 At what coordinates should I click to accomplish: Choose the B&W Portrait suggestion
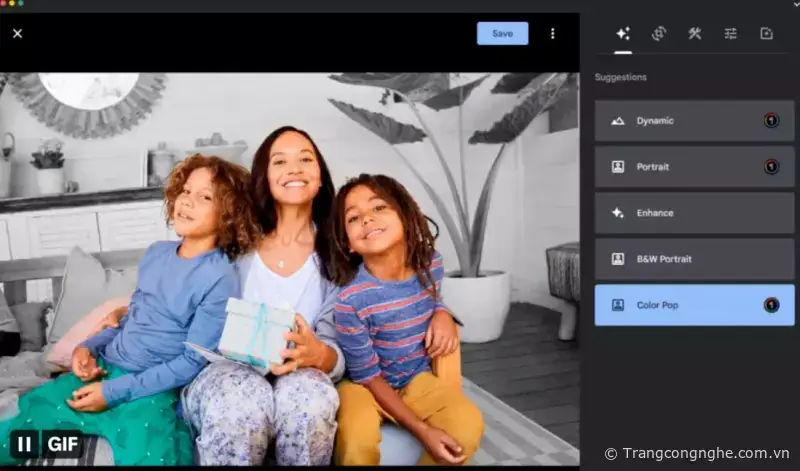click(x=680, y=259)
